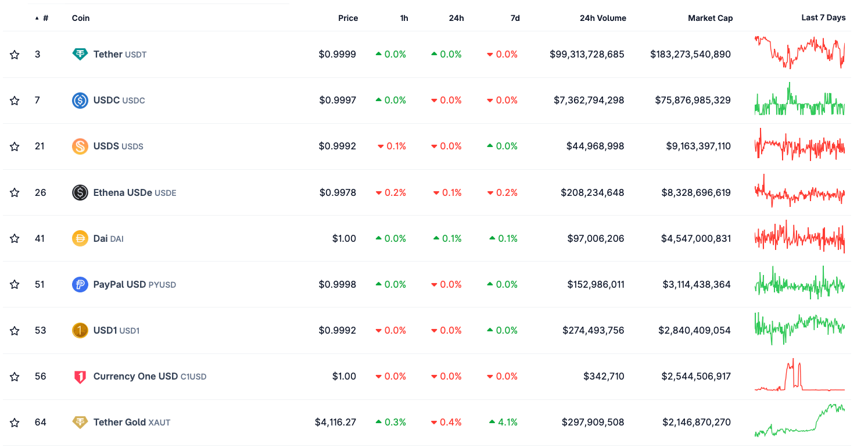Click the USDS orange coin logo

[x=80, y=146]
